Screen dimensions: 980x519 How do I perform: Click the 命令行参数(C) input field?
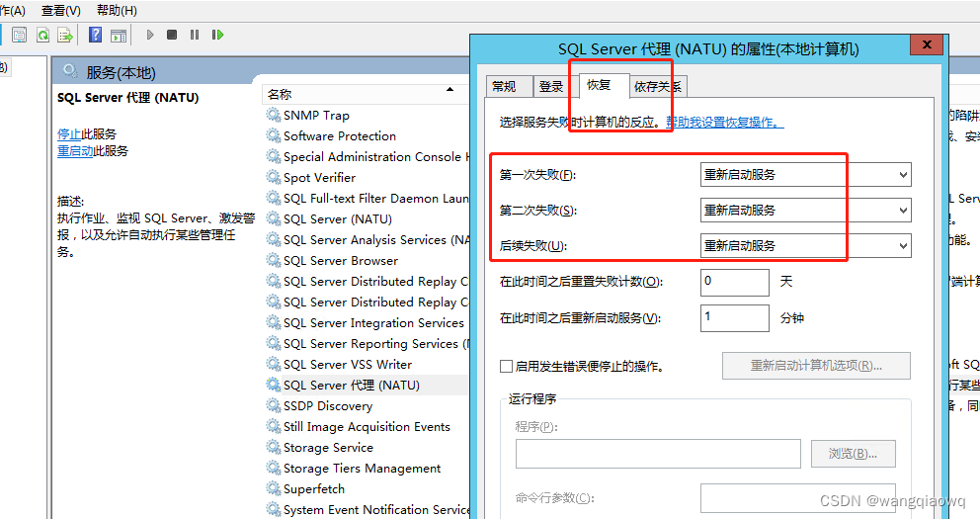pos(798,498)
